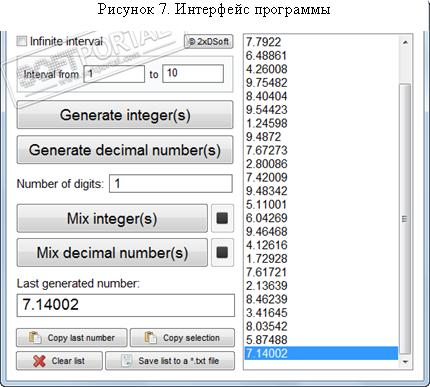
Task: Click the stop square beside Mix decimal number(s)
Action: click(x=222, y=252)
